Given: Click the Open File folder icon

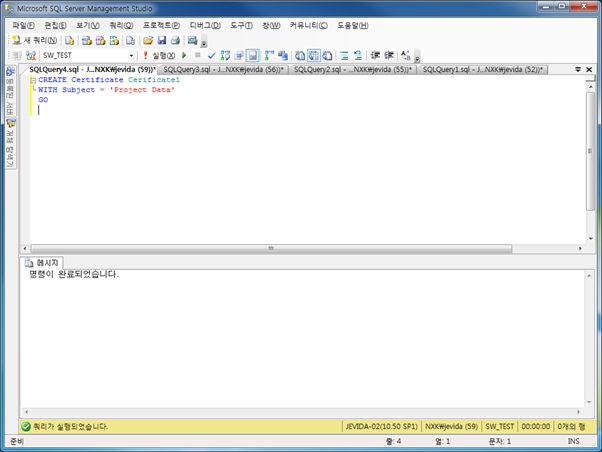Looking at the screenshot, I should click(x=148, y=40).
